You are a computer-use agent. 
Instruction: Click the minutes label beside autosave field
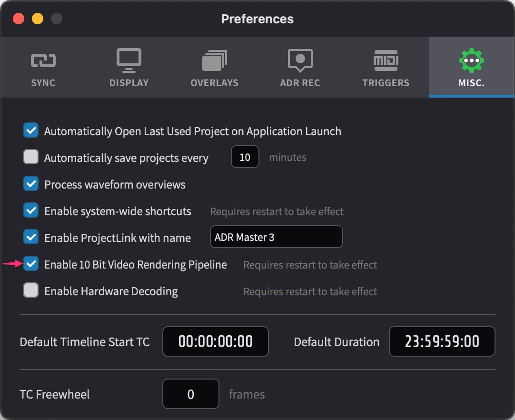[x=287, y=158]
